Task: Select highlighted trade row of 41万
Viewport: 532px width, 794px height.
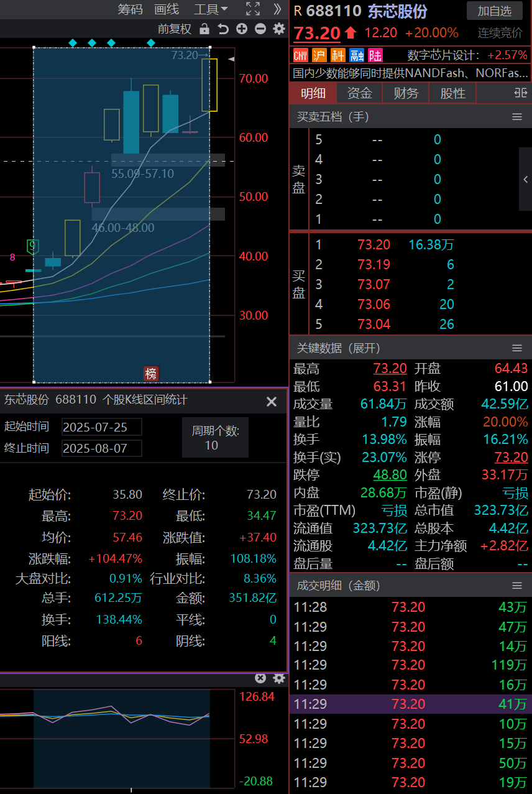Action: pyautogui.click(x=410, y=704)
